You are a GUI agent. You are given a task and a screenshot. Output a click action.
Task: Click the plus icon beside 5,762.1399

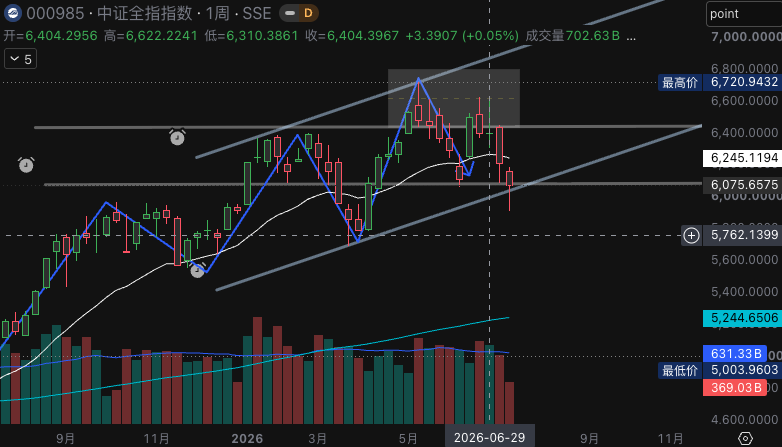691,235
